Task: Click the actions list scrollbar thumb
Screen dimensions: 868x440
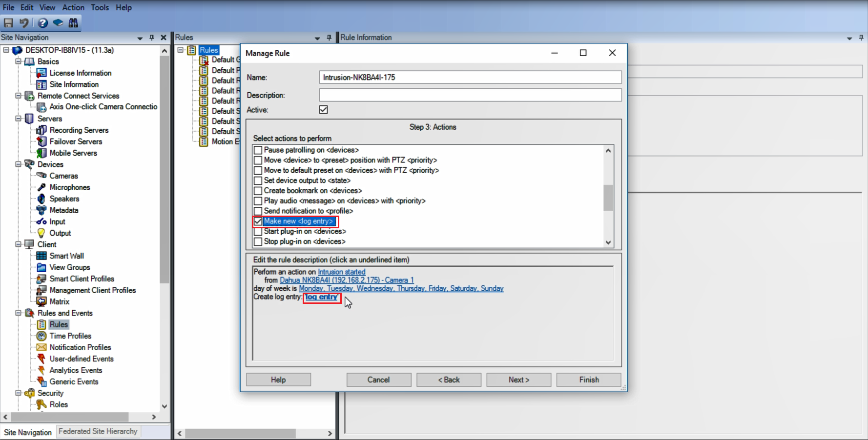Action: [608, 198]
